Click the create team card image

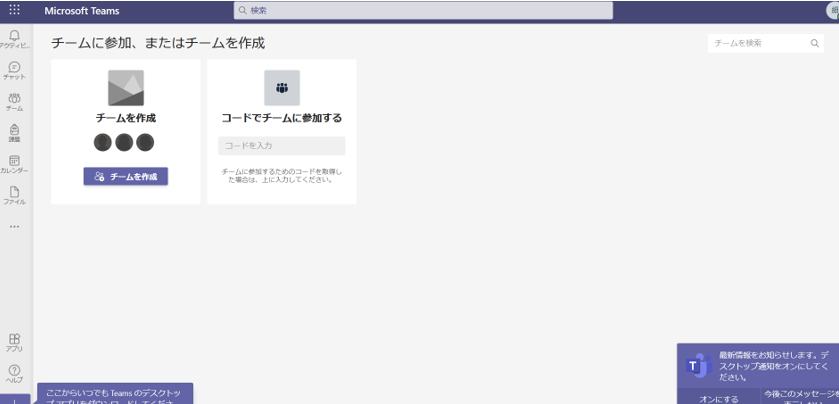[126, 88]
